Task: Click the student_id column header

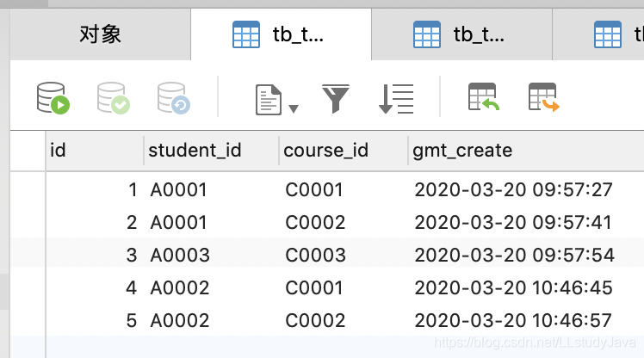Action: (x=211, y=151)
